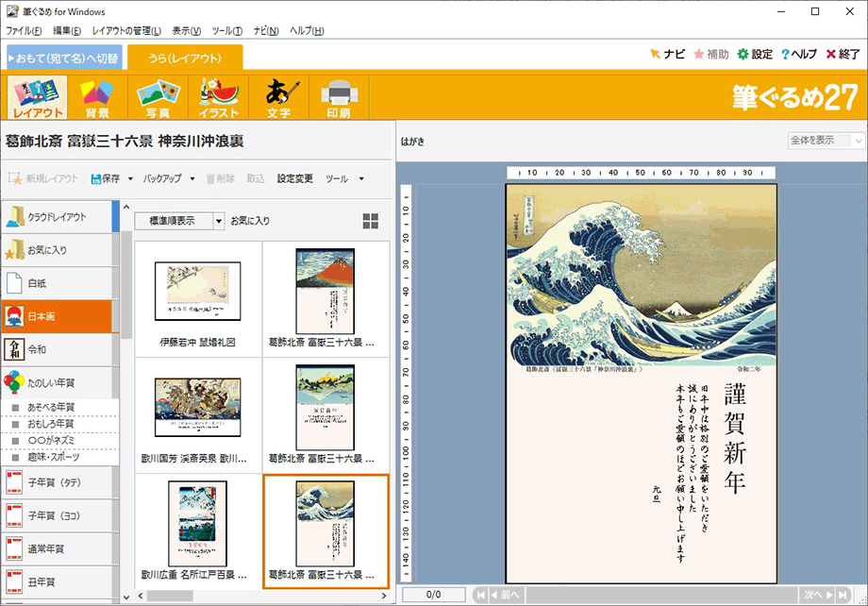Click the 設定変更 button

click(295, 178)
